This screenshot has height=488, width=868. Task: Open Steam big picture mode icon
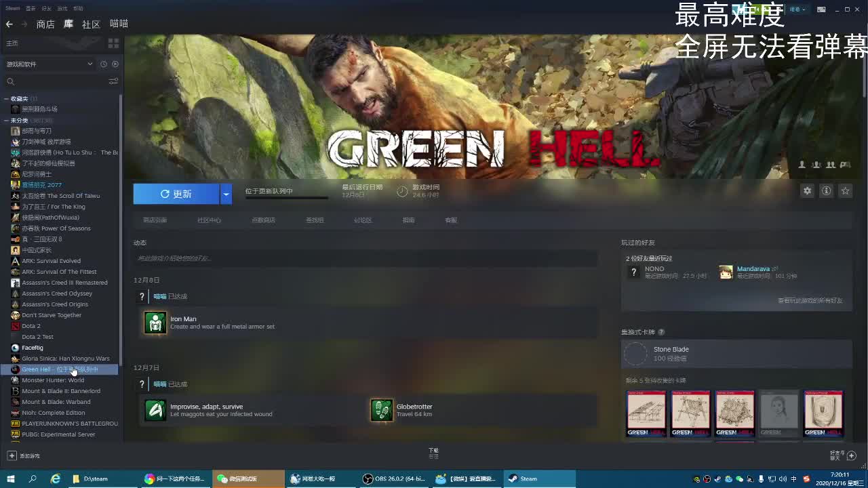pyautogui.click(x=821, y=9)
